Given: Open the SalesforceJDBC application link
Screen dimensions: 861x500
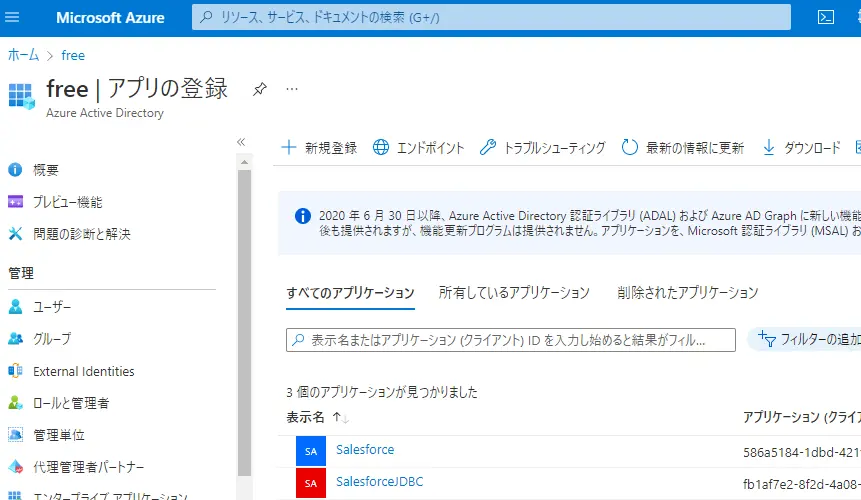Looking at the screenshot, I should [379, 482].
